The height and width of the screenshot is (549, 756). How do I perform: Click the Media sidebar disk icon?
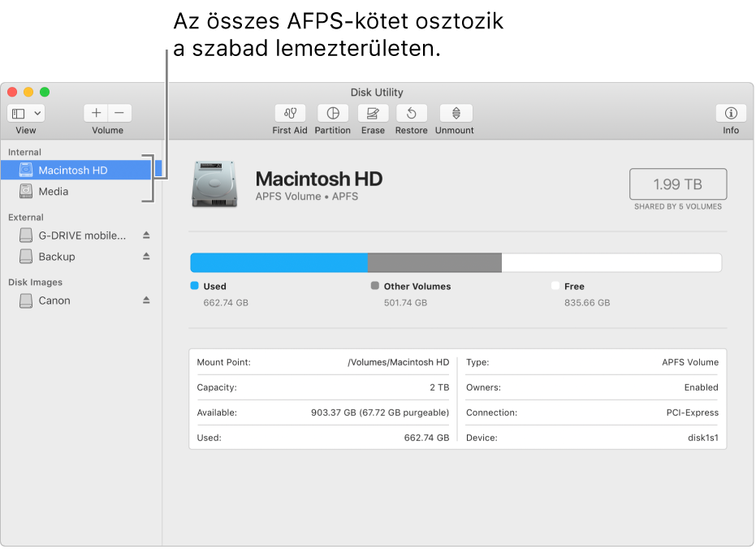pyautogui.click(x=26, y=192)
